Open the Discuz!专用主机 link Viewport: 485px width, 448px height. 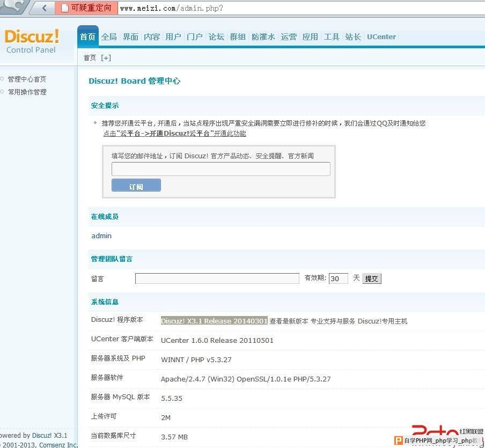(x=383, y=321)
